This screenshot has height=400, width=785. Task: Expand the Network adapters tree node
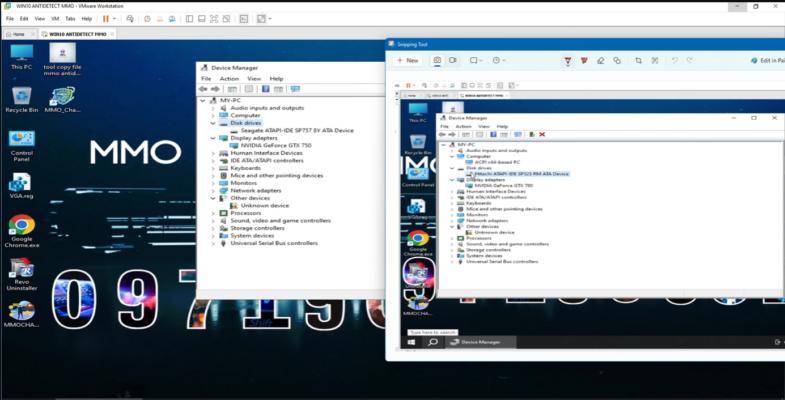pyautogui.click(x=212, y=190)
